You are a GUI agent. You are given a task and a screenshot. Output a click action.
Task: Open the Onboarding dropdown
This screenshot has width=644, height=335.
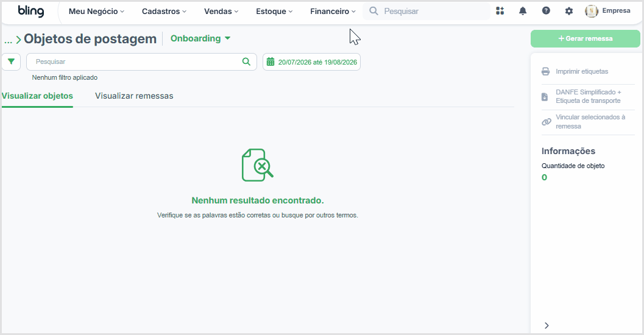tap(200, 38)
